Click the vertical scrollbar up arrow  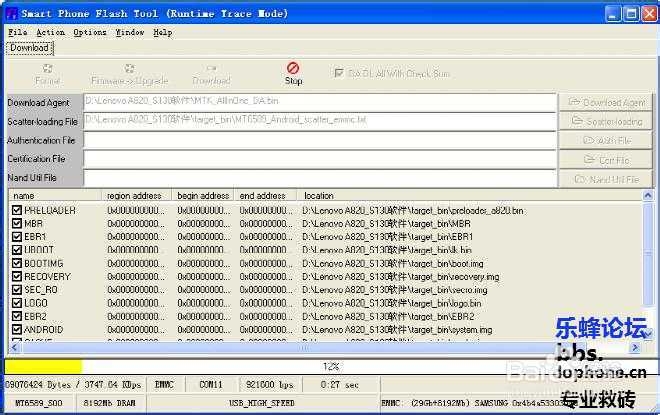[647, 195]
